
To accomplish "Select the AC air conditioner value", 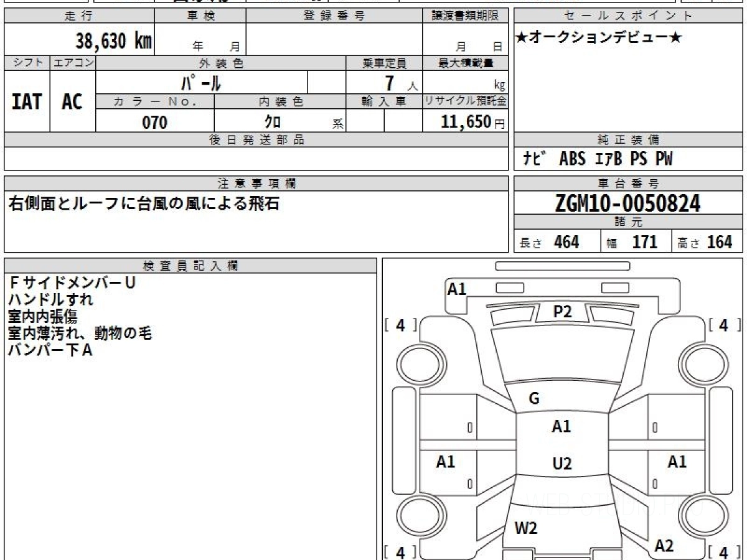I will pyautogui.click(x=72, y=101).
